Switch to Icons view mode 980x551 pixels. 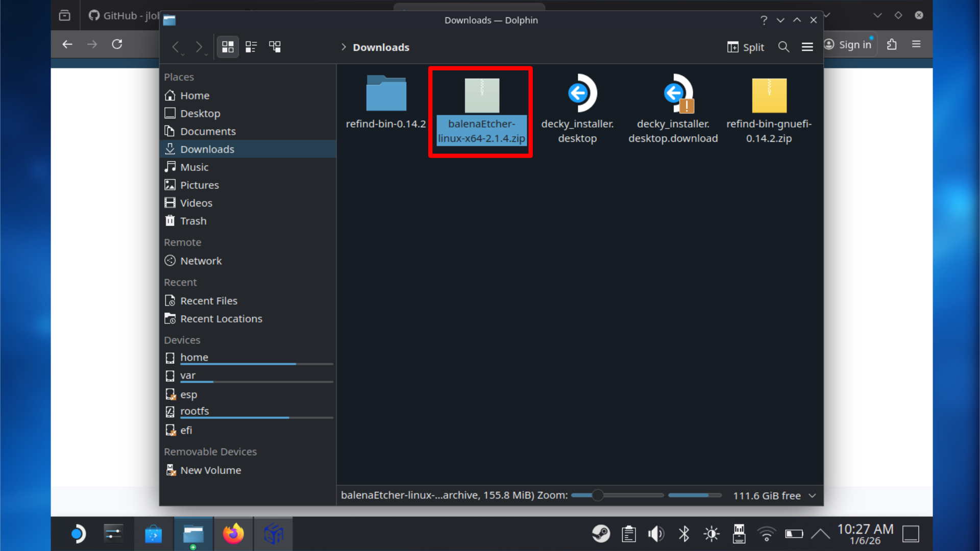coord(228,47)
